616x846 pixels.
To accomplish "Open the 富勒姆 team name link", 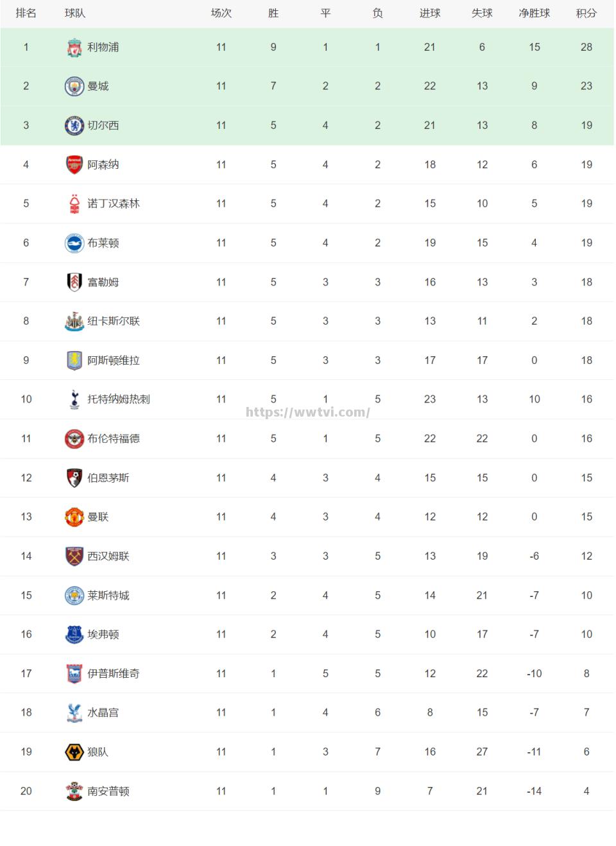I will [x=103, y=282].
